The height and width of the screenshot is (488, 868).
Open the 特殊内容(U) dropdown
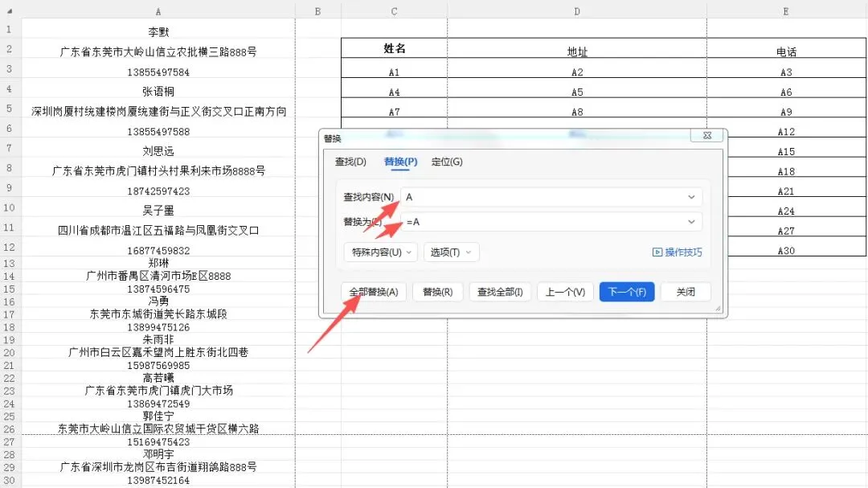point(381,252)
